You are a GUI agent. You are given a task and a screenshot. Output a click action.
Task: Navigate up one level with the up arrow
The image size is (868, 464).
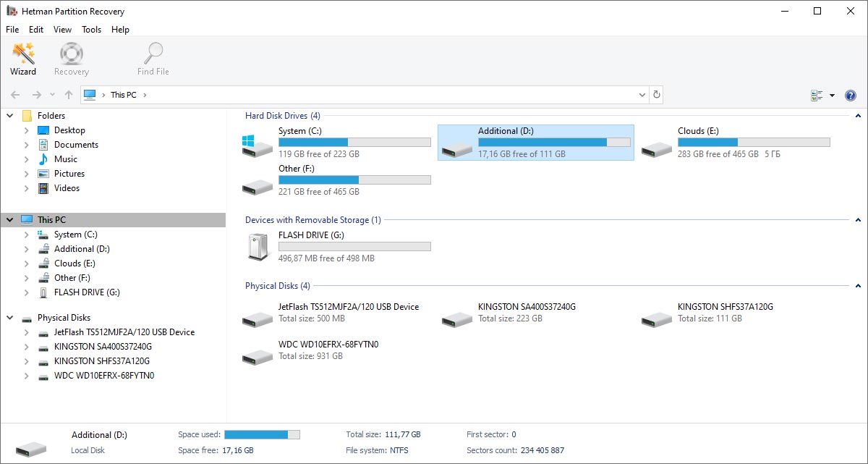(x=69, y=95)
